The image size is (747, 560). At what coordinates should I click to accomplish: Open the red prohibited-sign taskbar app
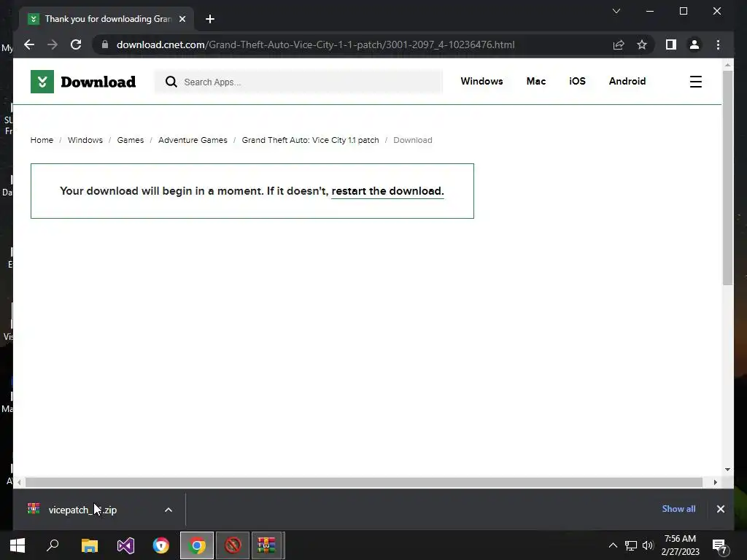click(x=233, y=545)
